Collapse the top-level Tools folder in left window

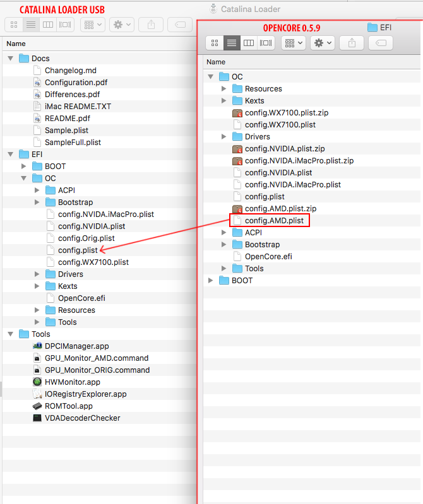11,334
